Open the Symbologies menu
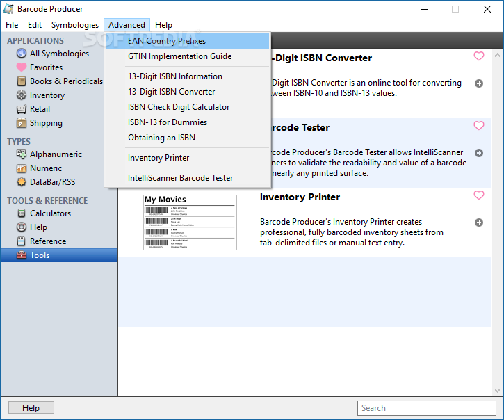 click(75, 25)
